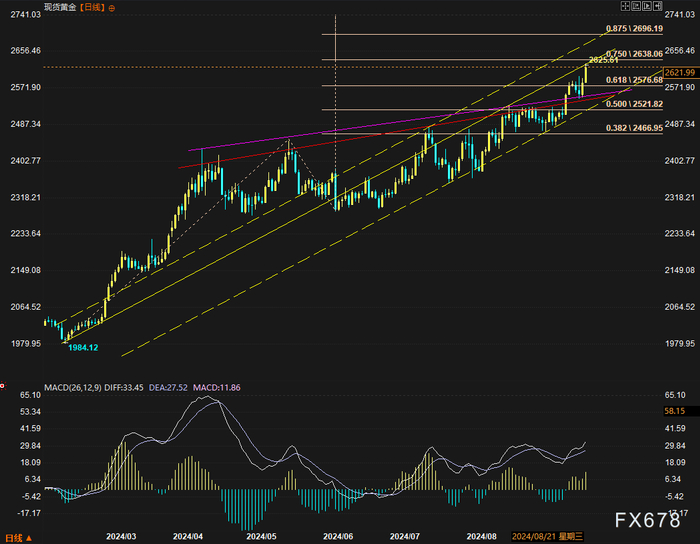Click the 1984.12 low price marker
The image size is (700, 544).
tap(83, 347)
